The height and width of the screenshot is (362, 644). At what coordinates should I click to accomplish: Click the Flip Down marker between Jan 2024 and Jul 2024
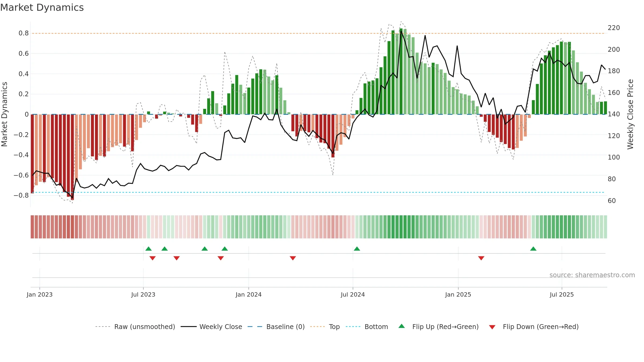click(x=293, y=258)
